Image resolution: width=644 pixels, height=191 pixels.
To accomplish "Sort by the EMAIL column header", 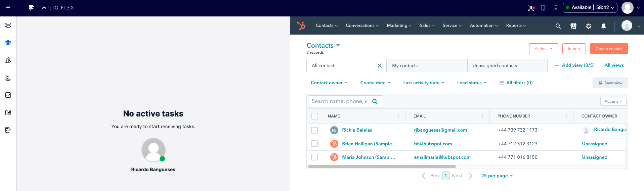I will [448, 116].
